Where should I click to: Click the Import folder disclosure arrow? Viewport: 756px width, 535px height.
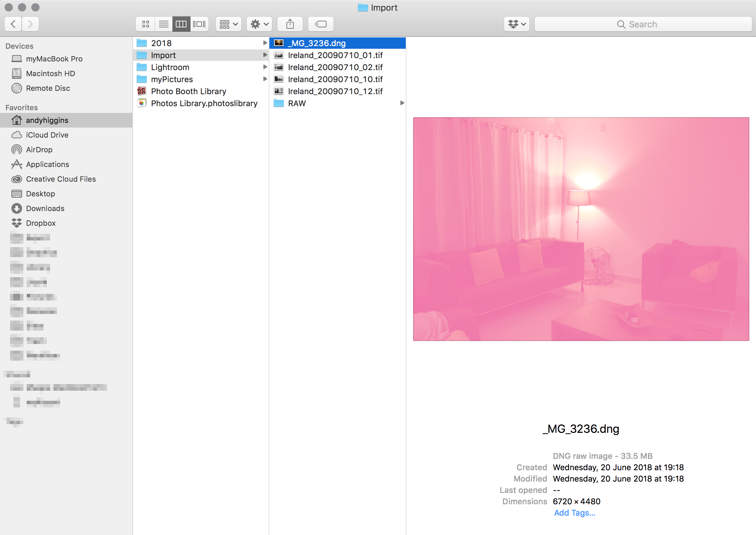coord(265,55)
